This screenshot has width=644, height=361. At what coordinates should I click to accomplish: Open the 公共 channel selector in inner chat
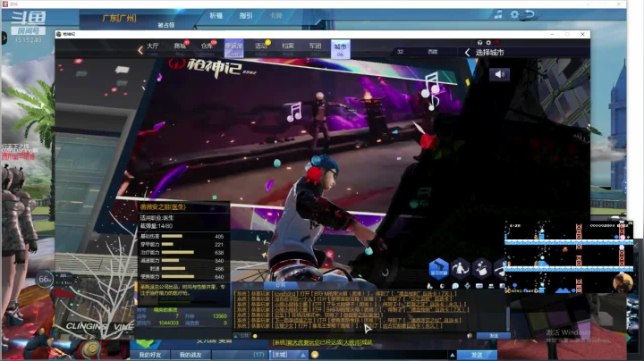click(241, 336)
